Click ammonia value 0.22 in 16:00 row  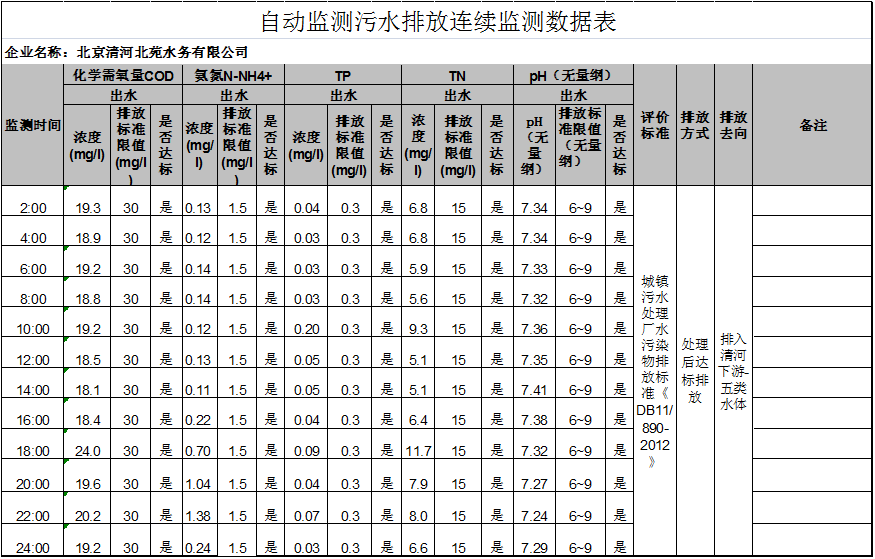(x=200, y=413)
